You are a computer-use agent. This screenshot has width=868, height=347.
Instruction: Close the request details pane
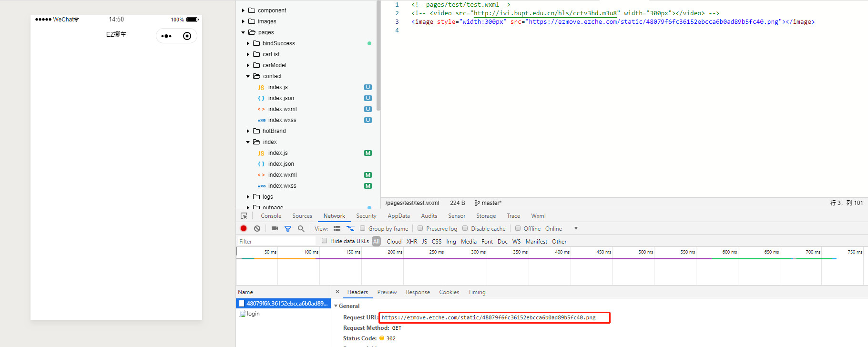click(x=337, y=292)
